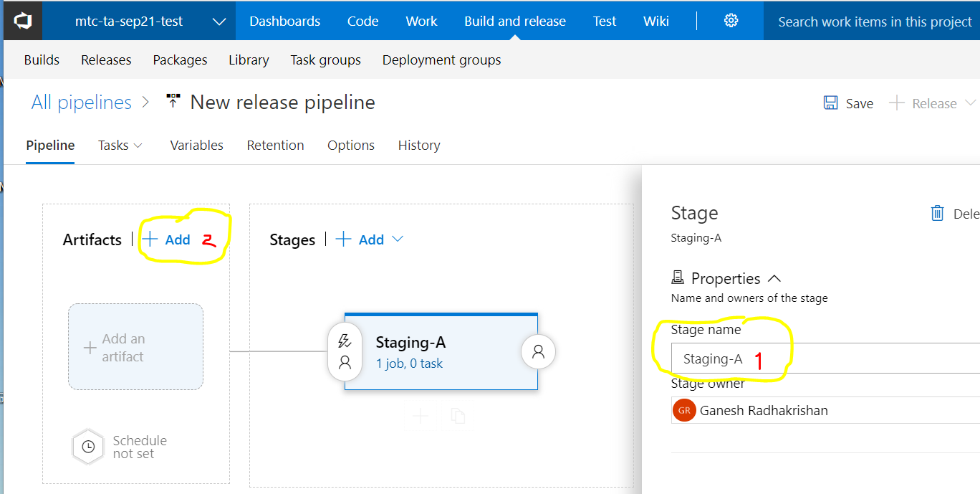Click the Azure DevOps logo icon
Image resolution: width=980 pixels, height=494 pixels.
[23, 21]
